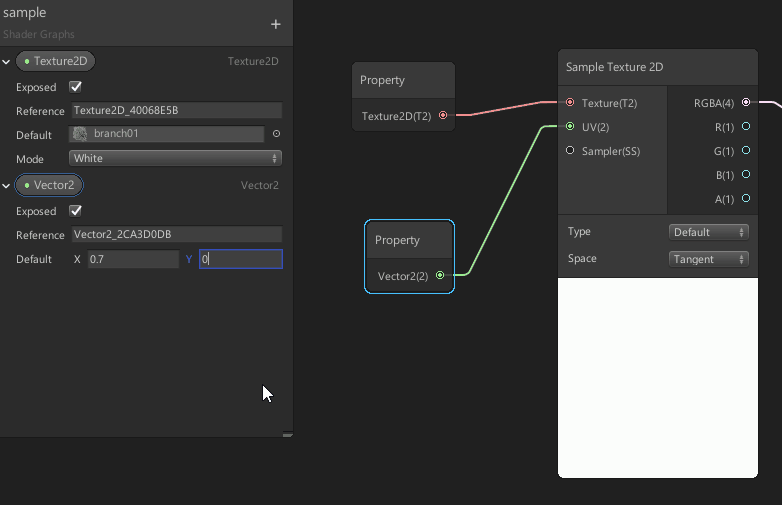Screen dimensions: 782x505
Task: Click the Default branch01 texture field
Action: [x=166, y=134]
